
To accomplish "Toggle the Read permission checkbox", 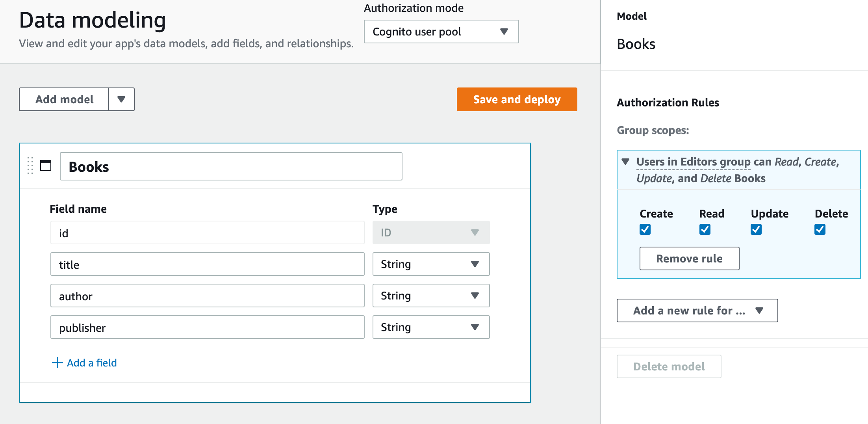I will [705, 229].
